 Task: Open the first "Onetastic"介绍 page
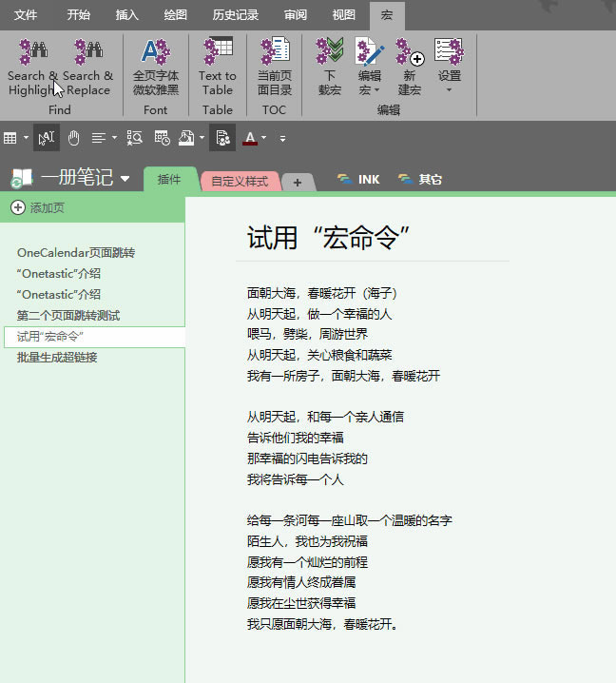point(58,274)
